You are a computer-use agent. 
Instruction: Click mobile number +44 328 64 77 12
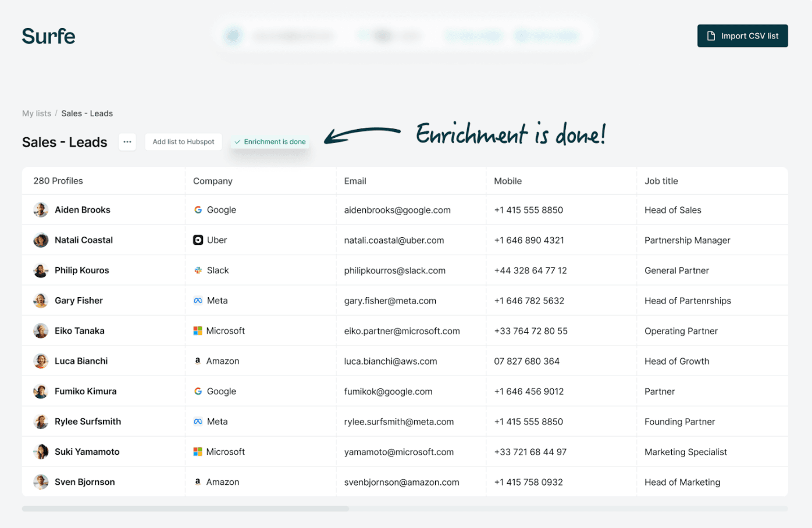pos(530,270)
